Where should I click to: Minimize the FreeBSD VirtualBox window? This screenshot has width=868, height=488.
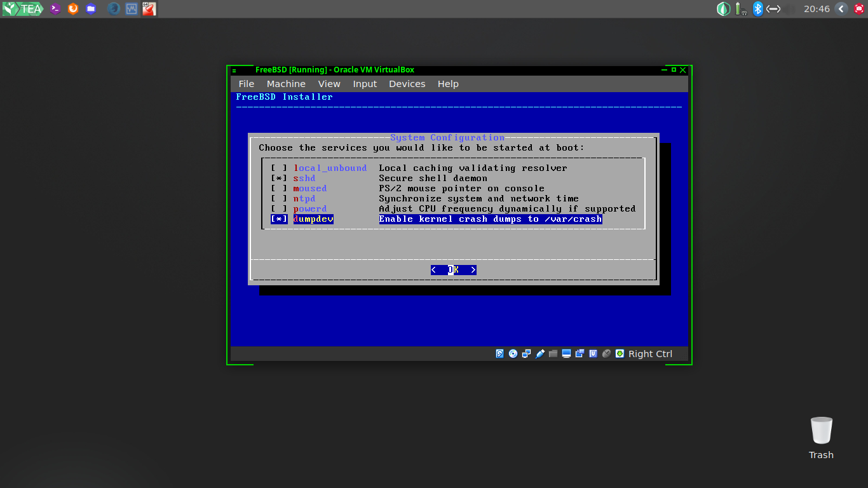click(x=665, y=70)
